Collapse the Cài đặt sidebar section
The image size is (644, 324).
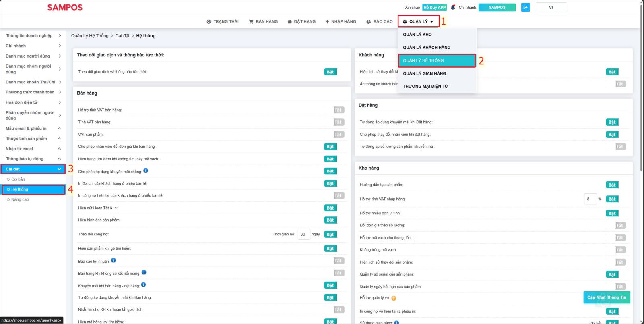click(33, 169)
